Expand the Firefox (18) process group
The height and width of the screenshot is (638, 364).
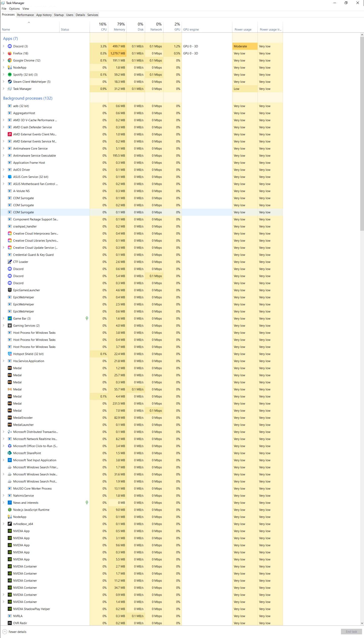click(x=4, y=53)
